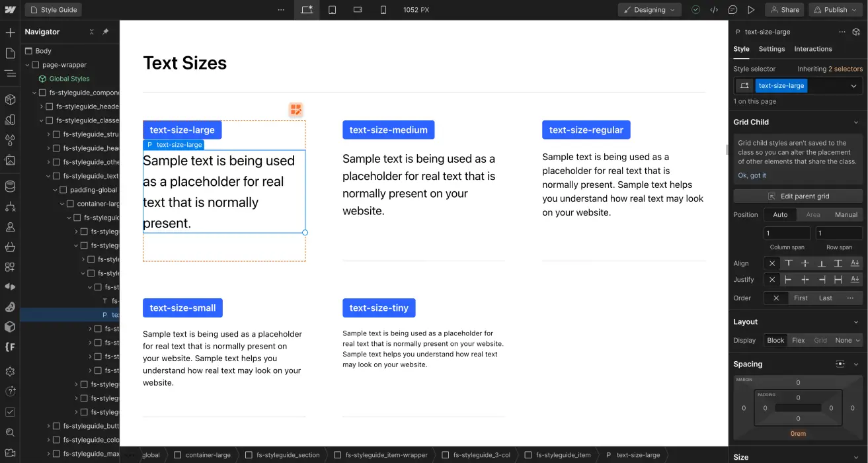The width and height of the screenshot is (868, 463).
Task: Open the Ecommerce panel
Action: 10,246
